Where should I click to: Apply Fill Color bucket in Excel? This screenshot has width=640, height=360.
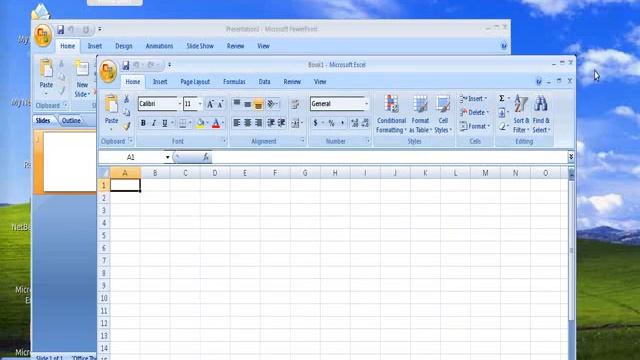click(x=200, y=123)
